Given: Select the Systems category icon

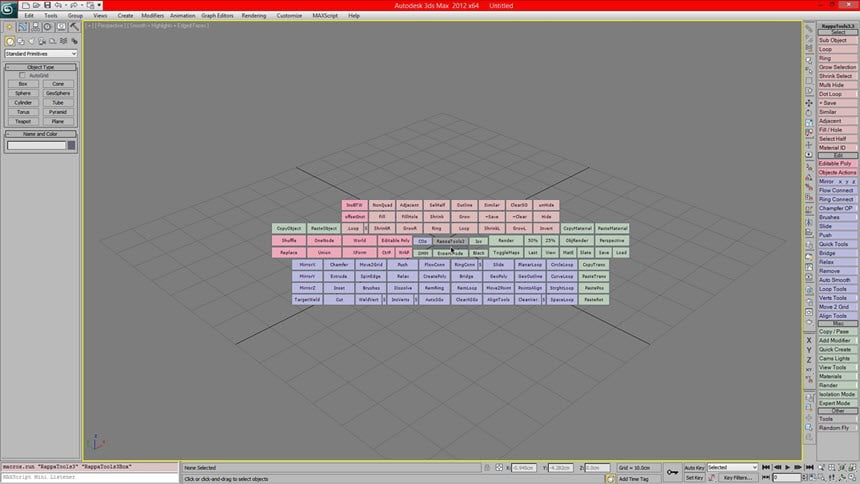Looking at the screenshot, I should click(x=74, y=41).
